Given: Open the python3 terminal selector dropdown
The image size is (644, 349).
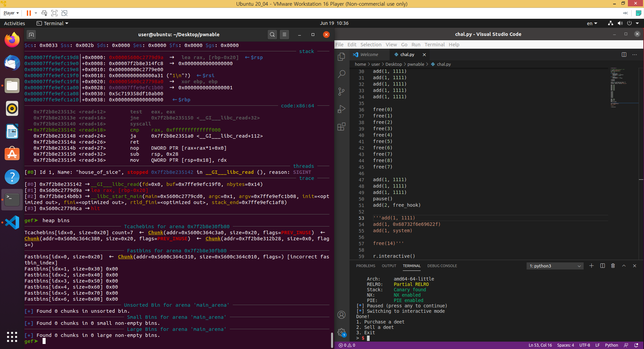Looking at the screenshot, I should (555, 266).
